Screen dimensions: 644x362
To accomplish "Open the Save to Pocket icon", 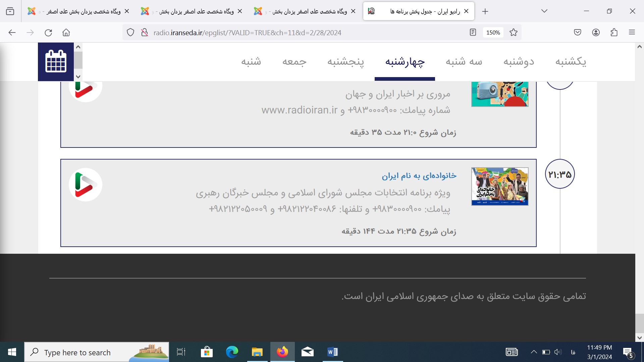I will click(x=577, y=33).
